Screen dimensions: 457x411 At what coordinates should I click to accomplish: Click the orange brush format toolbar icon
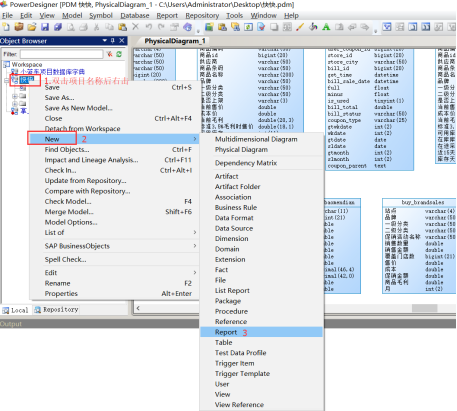tap(300, 27)
